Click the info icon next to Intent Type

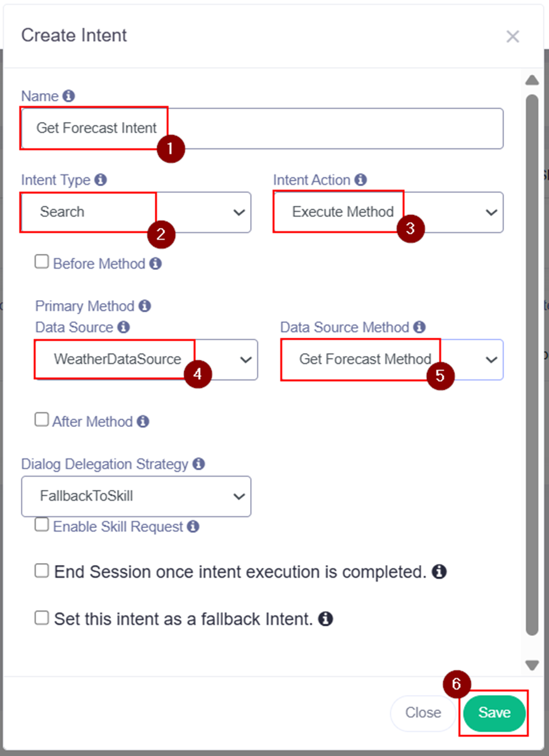(100, 180)
